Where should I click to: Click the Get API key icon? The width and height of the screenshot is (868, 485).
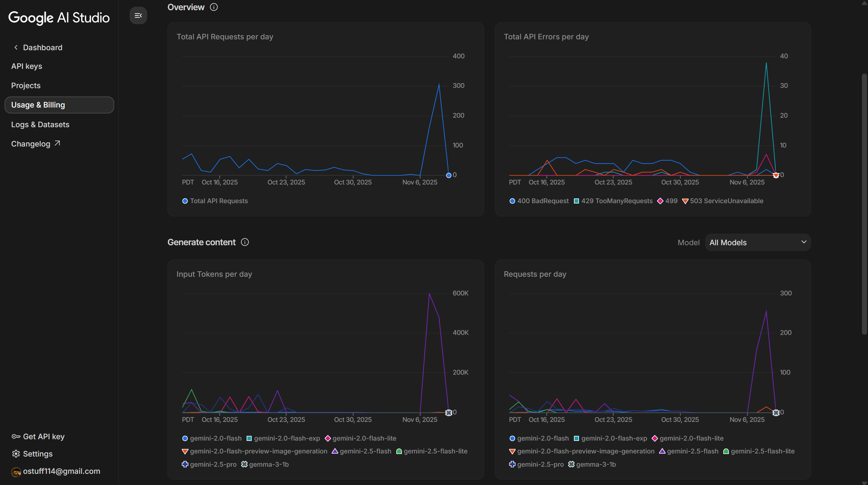16,436
